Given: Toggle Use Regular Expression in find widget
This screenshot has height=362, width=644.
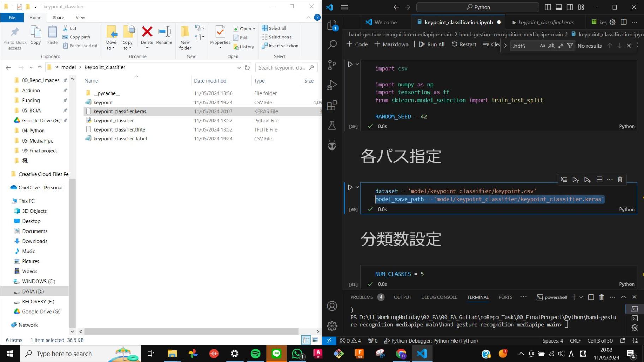Looking at the screenshot, I should pos(561,46).
